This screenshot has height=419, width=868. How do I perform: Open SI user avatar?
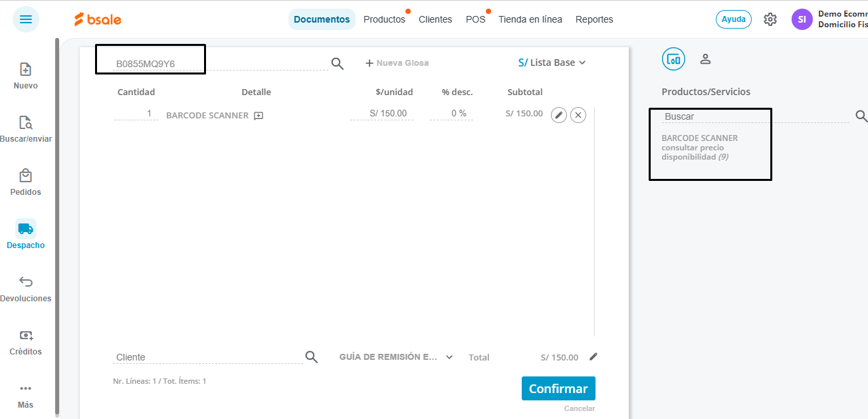click(802, 19)
